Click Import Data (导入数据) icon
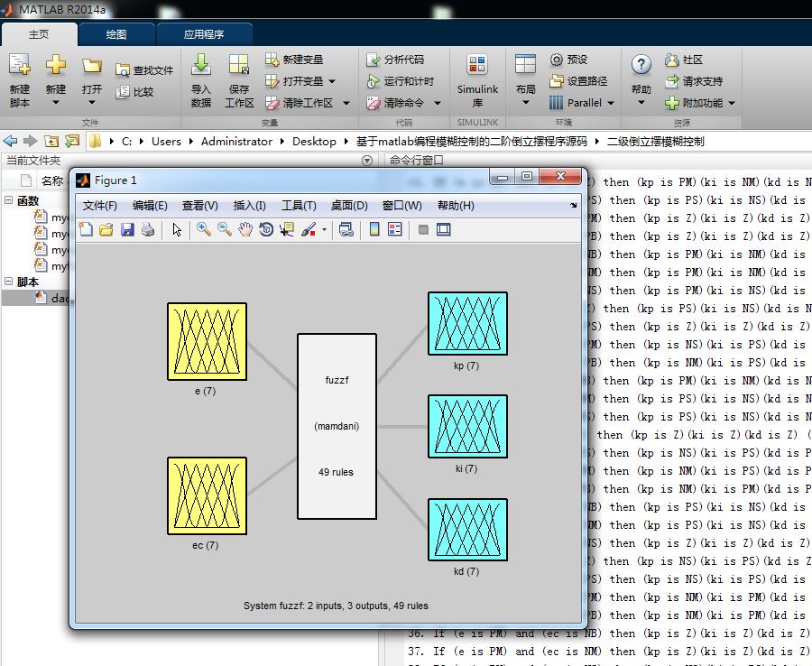The width and height of the screenshot is (812, 666). point(201,65)
